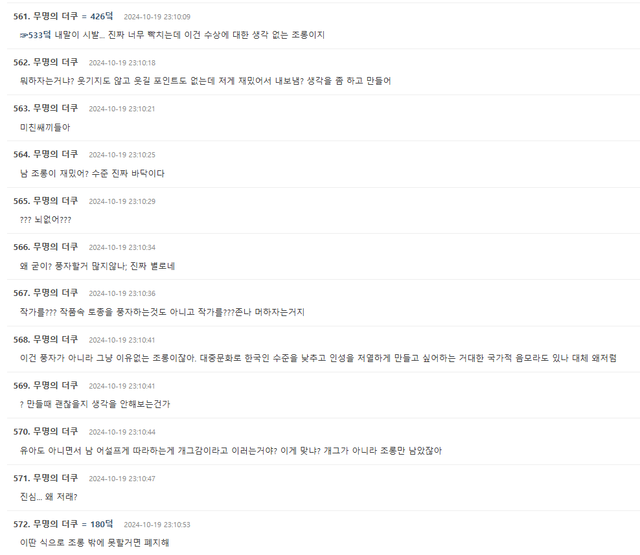640x555 pixels.
Task: Select comment number 566
Action: click(x=21, y=247)
